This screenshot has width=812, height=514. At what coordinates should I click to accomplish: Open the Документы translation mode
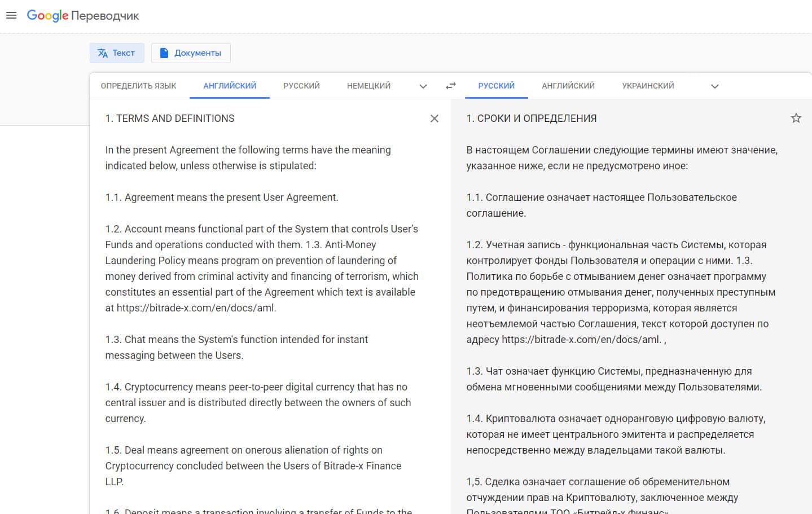[x=191, y=53]
